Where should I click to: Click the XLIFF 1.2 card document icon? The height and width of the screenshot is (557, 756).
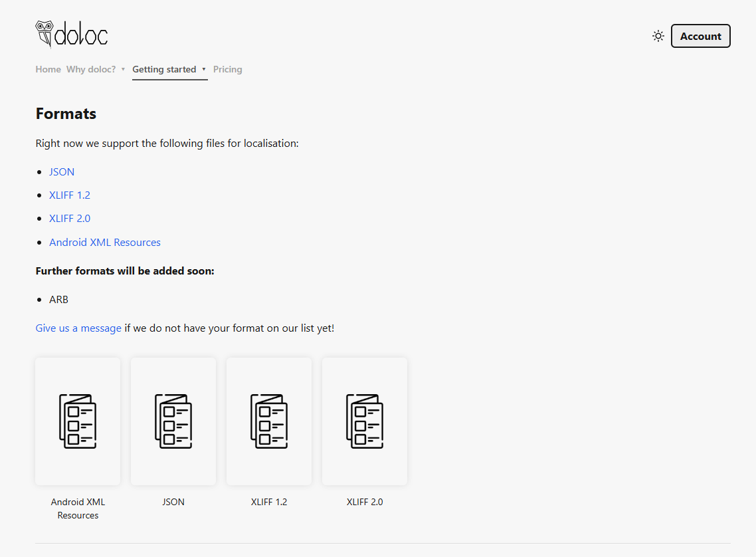(269, 421)
